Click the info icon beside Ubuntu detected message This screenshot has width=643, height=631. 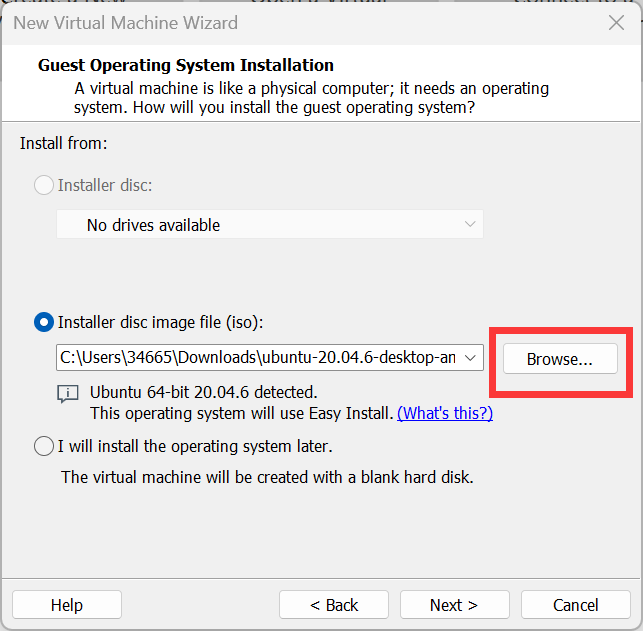click(x=67, y=393)
